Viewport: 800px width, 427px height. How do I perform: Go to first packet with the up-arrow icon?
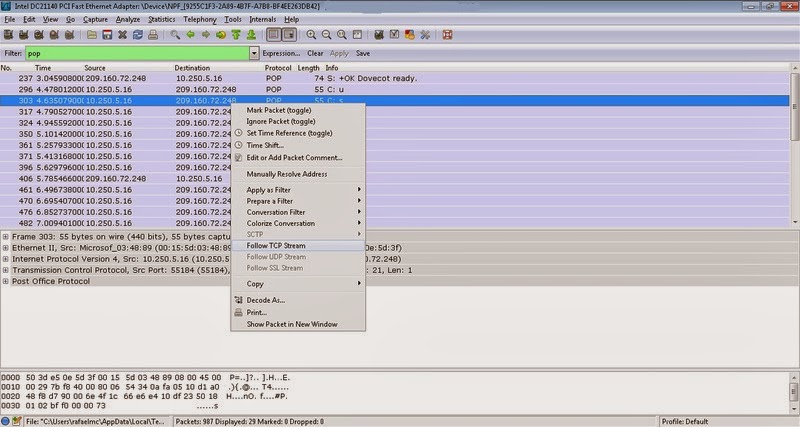236,35
